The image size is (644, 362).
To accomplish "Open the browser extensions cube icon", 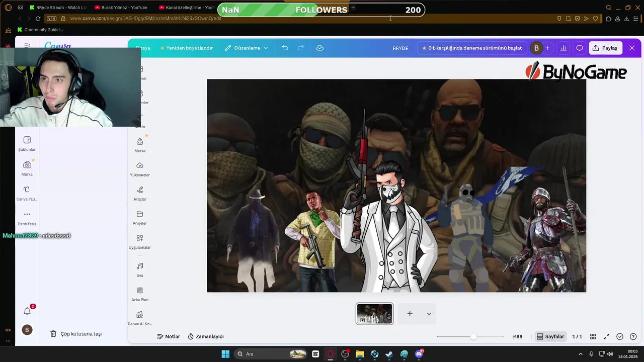I will [608, 19].
